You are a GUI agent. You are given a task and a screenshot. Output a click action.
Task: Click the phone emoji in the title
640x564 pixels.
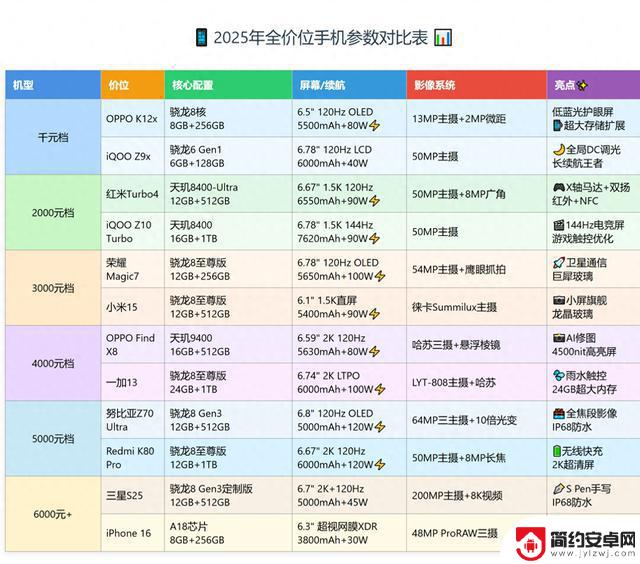201,38
